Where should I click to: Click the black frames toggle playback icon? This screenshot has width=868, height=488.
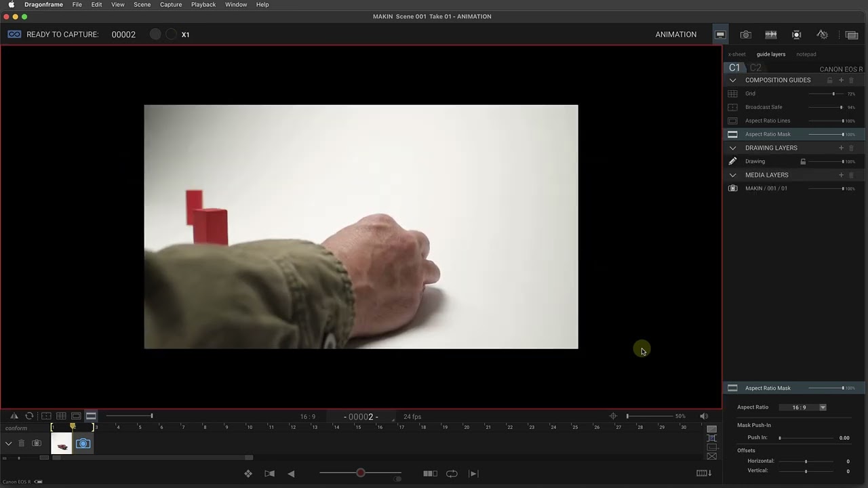269,474
